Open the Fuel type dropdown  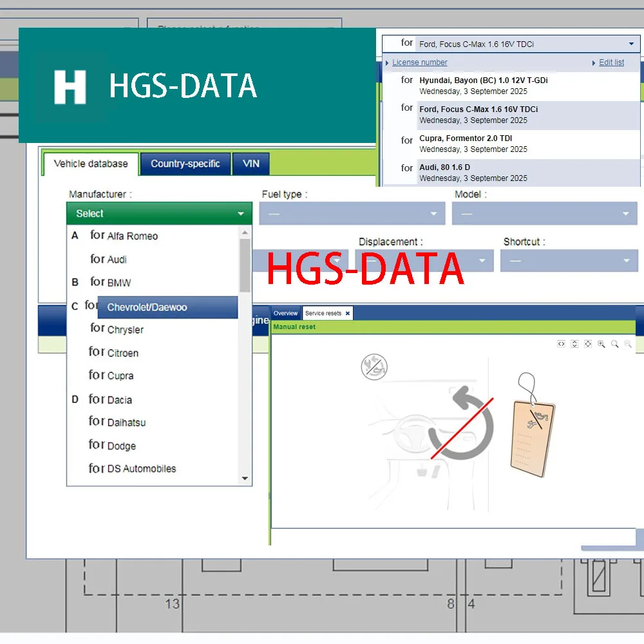352,214
